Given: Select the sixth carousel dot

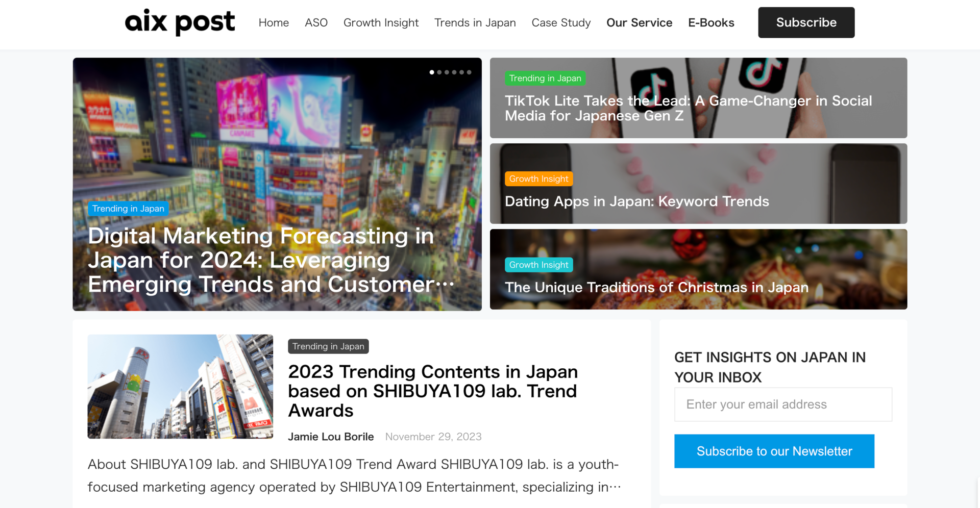Looking at the screenshot, I should (469, 72).
